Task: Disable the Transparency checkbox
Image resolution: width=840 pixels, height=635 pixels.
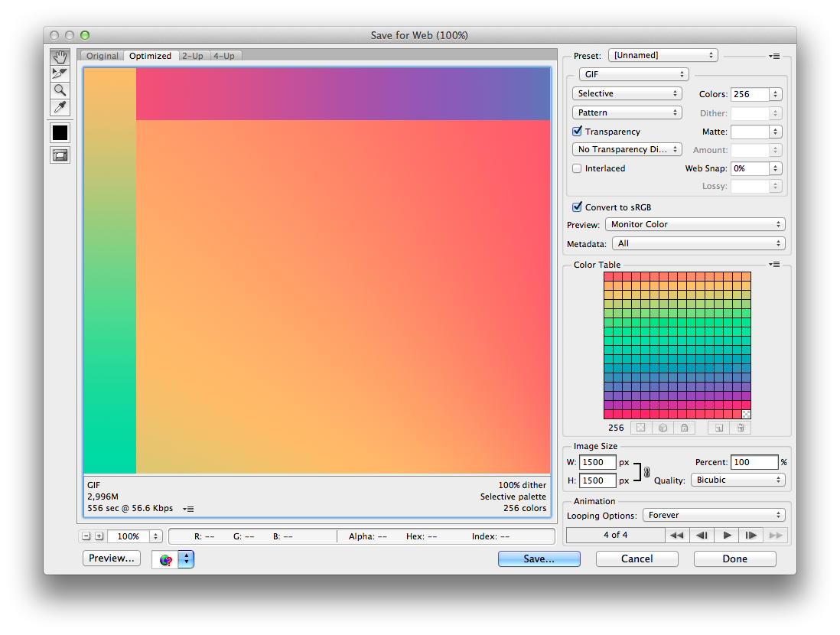Action: tap(577, 132)
